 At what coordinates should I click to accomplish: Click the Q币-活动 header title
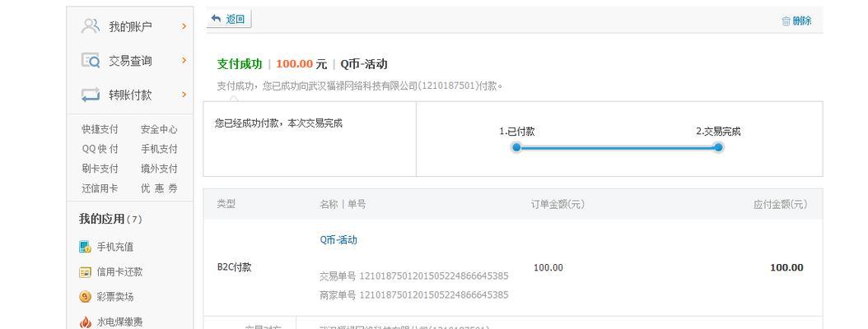coord(364,63)
